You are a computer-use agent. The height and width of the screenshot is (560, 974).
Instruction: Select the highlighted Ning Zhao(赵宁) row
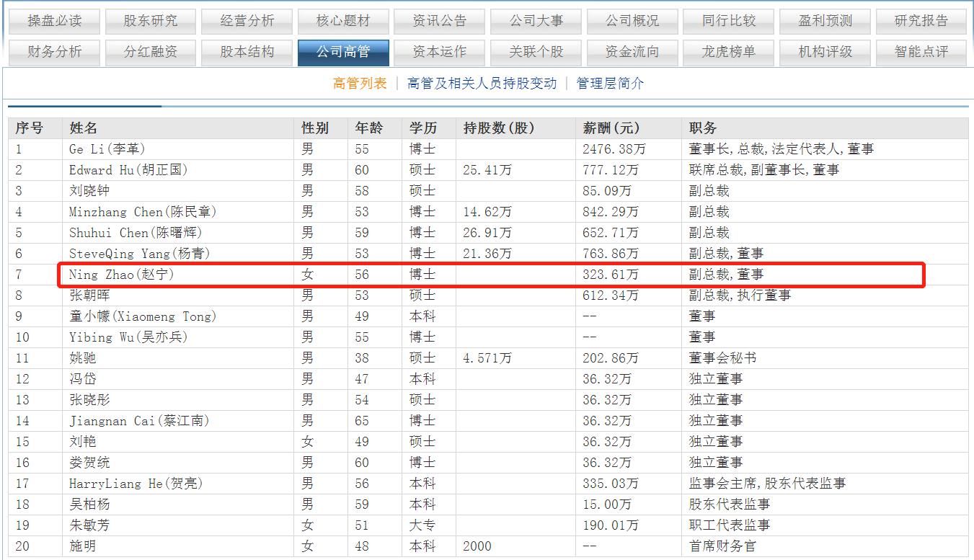(x=483, y=275)
